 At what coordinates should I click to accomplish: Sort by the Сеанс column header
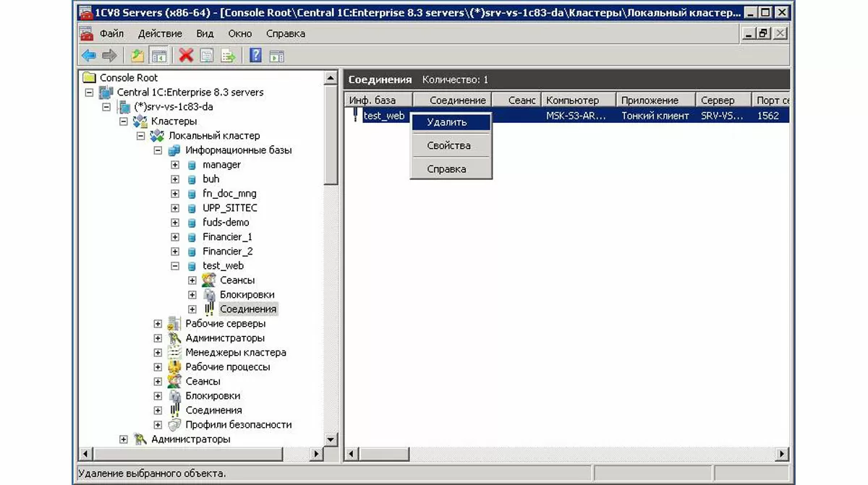(x=516, y=100)
